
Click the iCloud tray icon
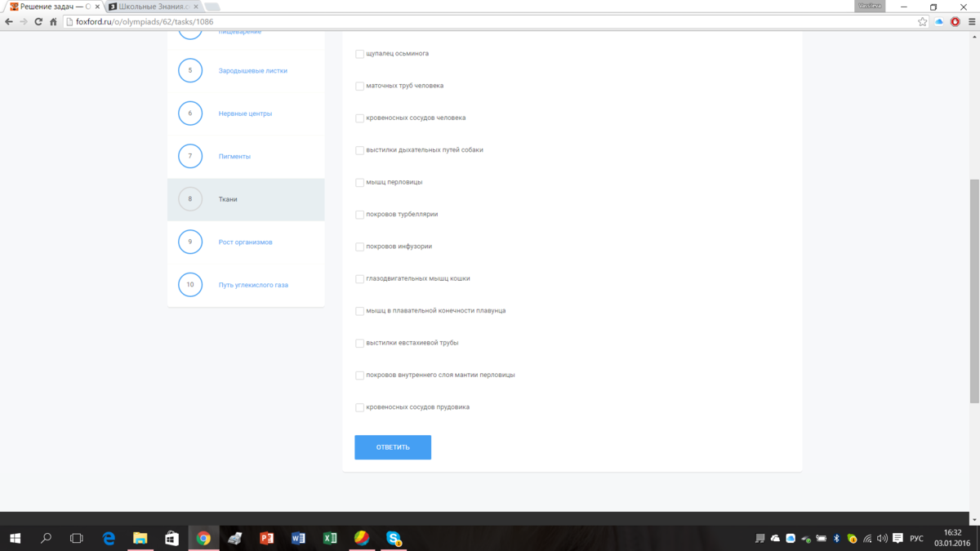coord(791,539)
